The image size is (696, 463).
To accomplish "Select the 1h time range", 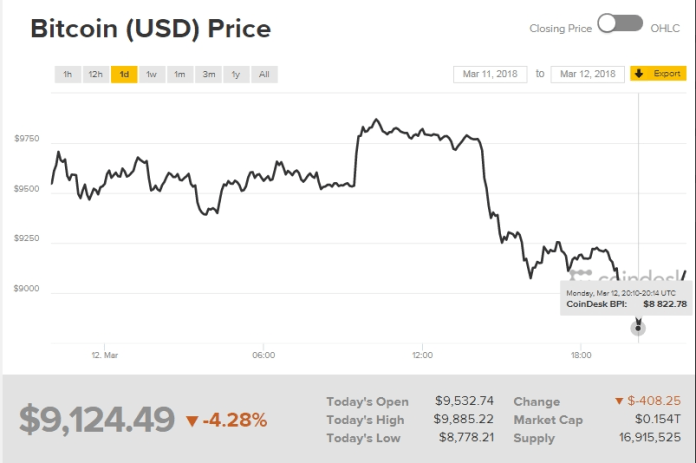I will click(67, 74).
